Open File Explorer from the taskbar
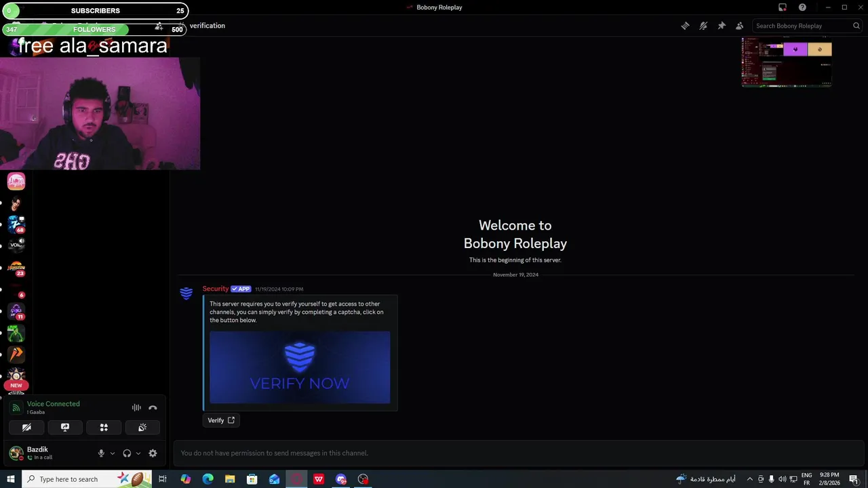Screen dimensions: 868x488 pyautogui.click(x=230, y=479)
